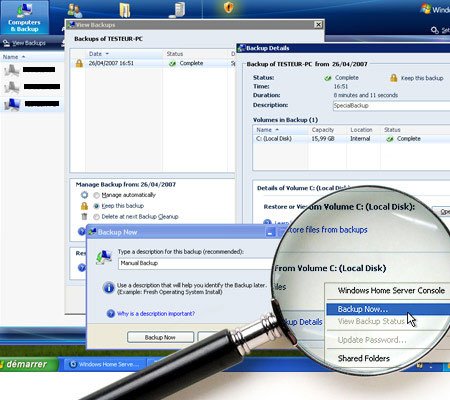Image resolution: width=450 pixels, height=400 pixels.
Task: Sort backups by Date column header
Action: tap(99, 54)
